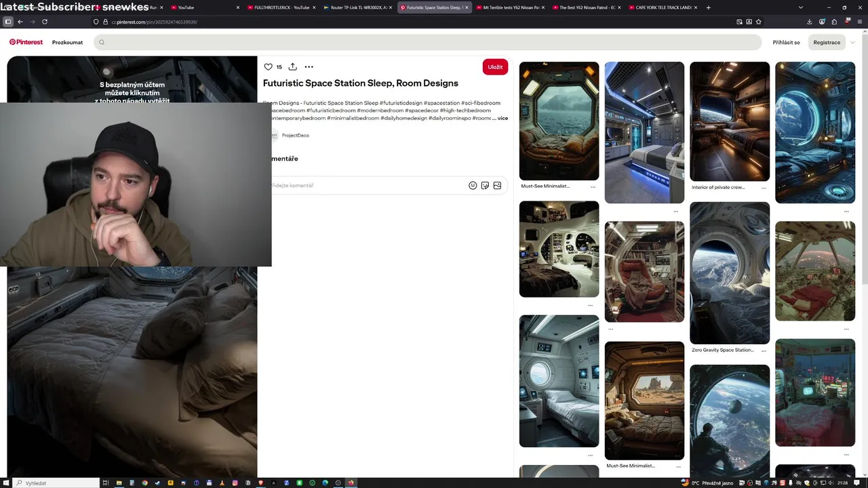Open three-dot menu of 'Must-See Minimalist...' top pin
This screenshot has width=868, height=488.
(x=593, y=186)
